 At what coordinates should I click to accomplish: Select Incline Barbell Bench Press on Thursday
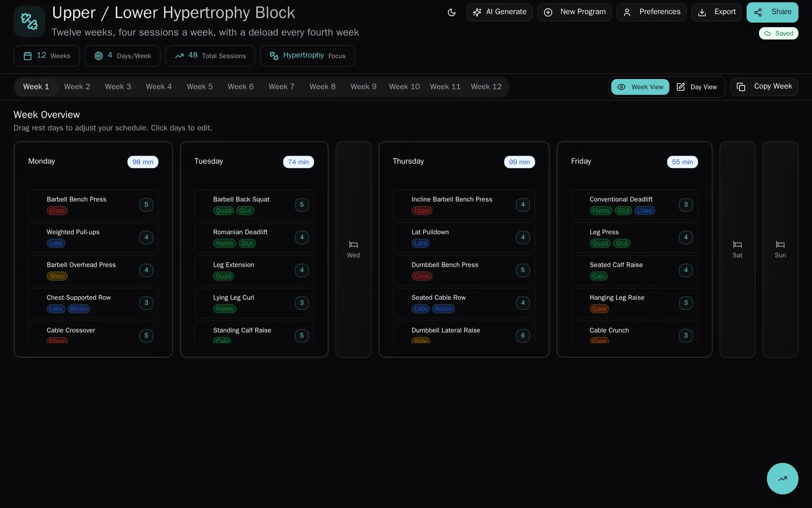(x=464, y=205)
